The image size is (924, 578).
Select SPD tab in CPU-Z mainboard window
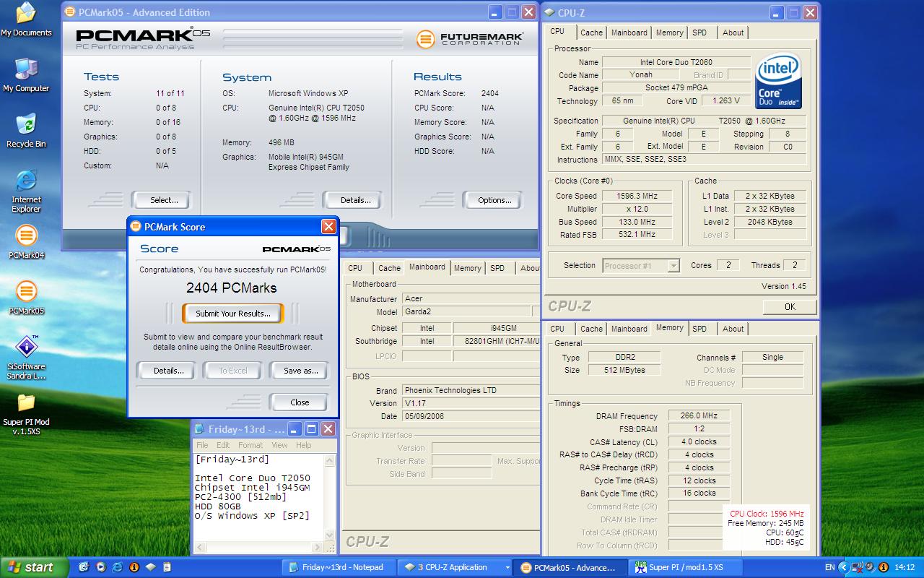(x=497, y=268)
